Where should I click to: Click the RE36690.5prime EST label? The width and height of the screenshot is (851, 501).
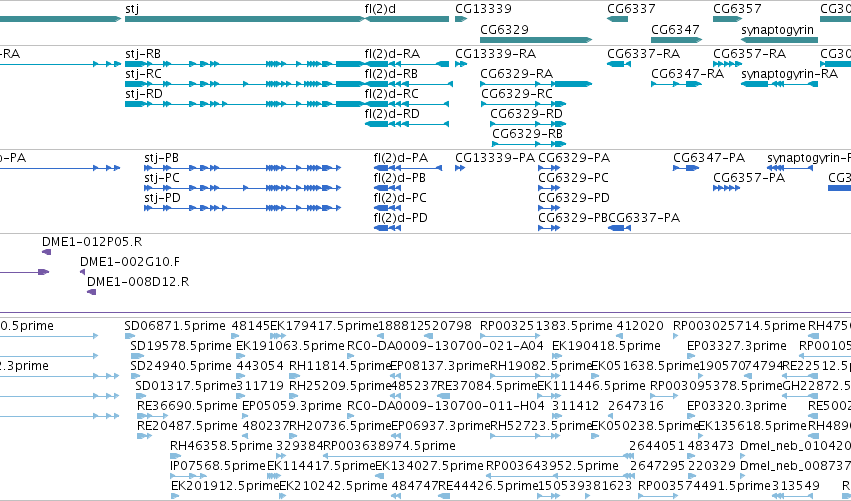click(187, 406)
